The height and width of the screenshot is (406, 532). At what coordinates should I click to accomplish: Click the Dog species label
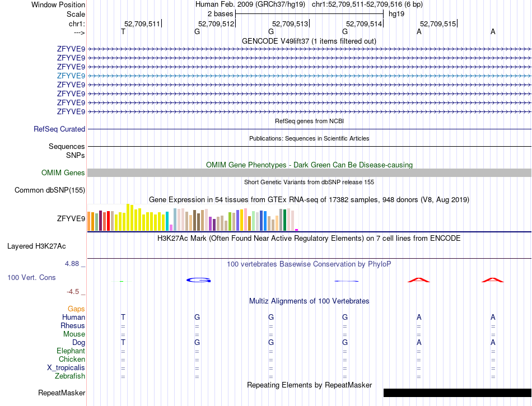[x=78, y=343]
